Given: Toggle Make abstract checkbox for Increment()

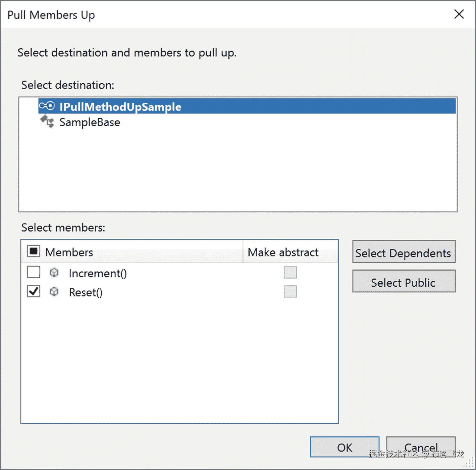Looking at the screenshot, I should point(290,272).
